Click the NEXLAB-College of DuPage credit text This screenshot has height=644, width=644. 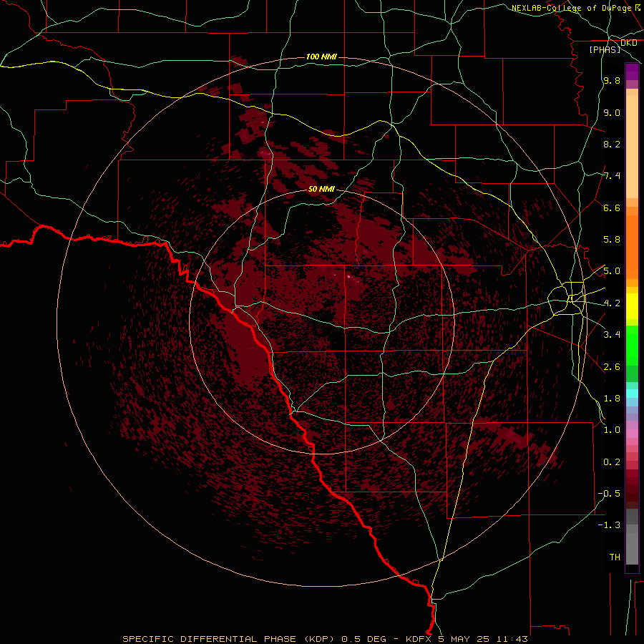click(573, 8)
